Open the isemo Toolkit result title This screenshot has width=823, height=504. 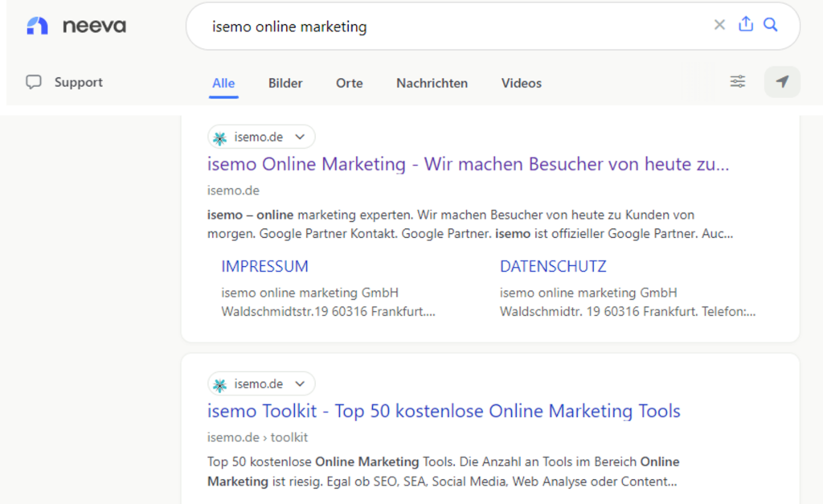(x=444, y=411)
